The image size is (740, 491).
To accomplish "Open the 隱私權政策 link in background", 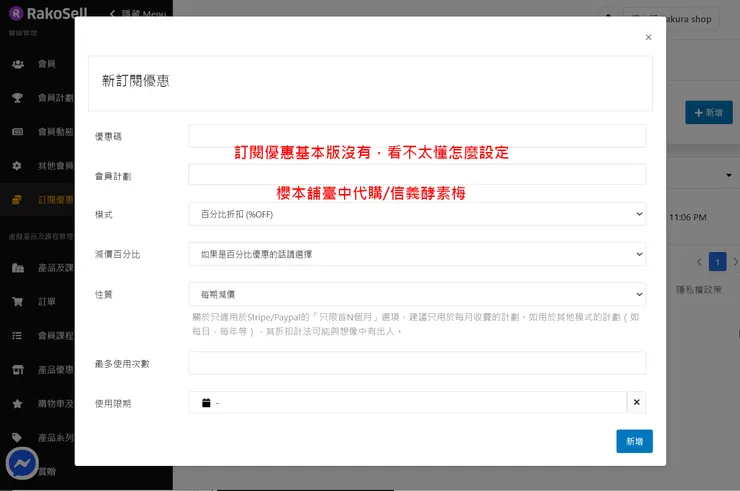I will click(x=698, y=289).
